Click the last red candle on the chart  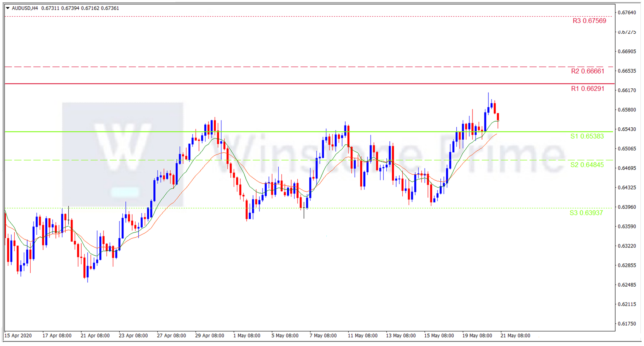498,117
